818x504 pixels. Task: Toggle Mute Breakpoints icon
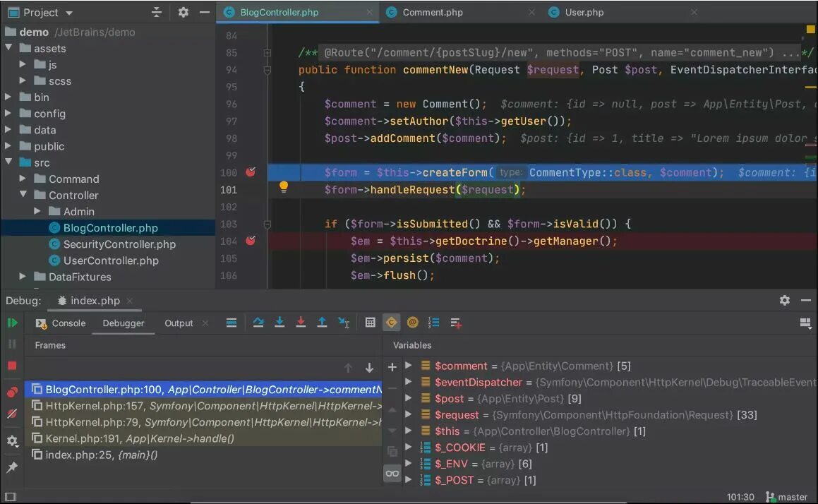[12, 414]
